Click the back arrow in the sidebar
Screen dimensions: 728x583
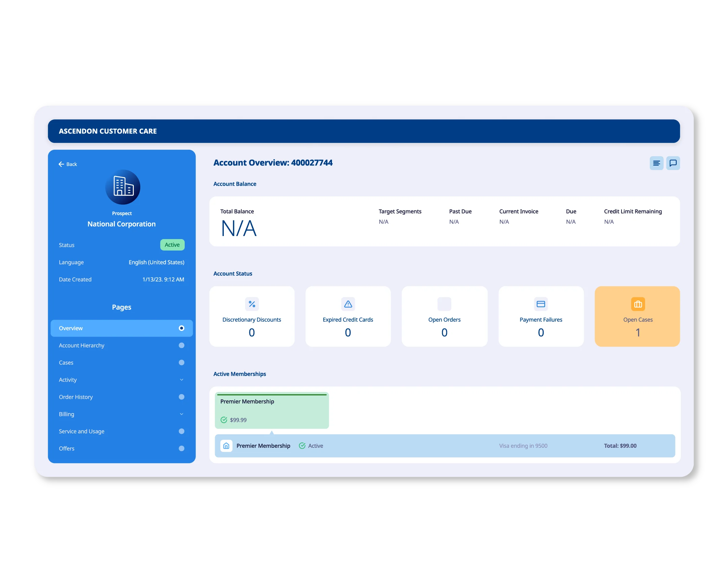(61, 164)
